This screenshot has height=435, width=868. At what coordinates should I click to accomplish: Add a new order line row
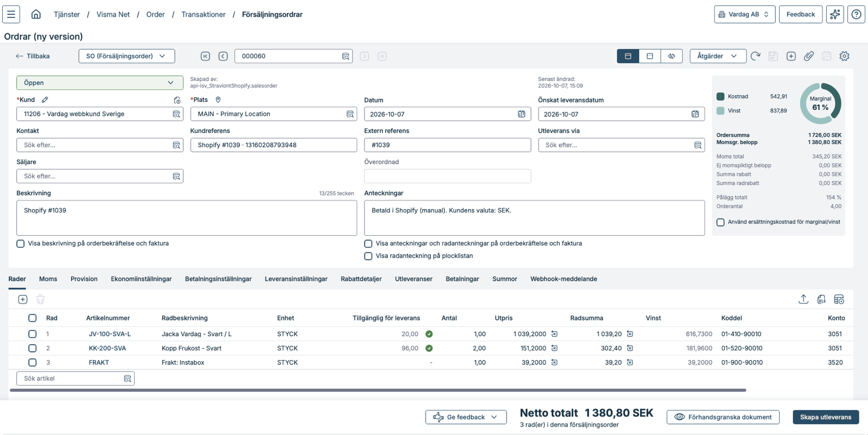pos(23,299)
